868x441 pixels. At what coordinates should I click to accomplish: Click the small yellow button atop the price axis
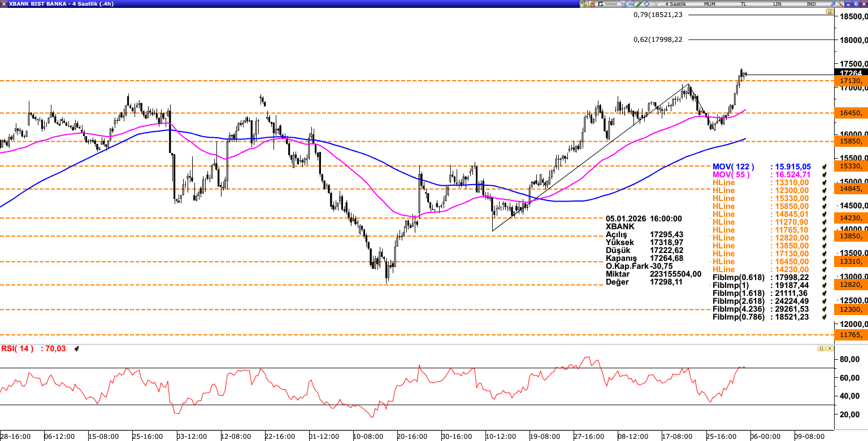coord(830,11)
